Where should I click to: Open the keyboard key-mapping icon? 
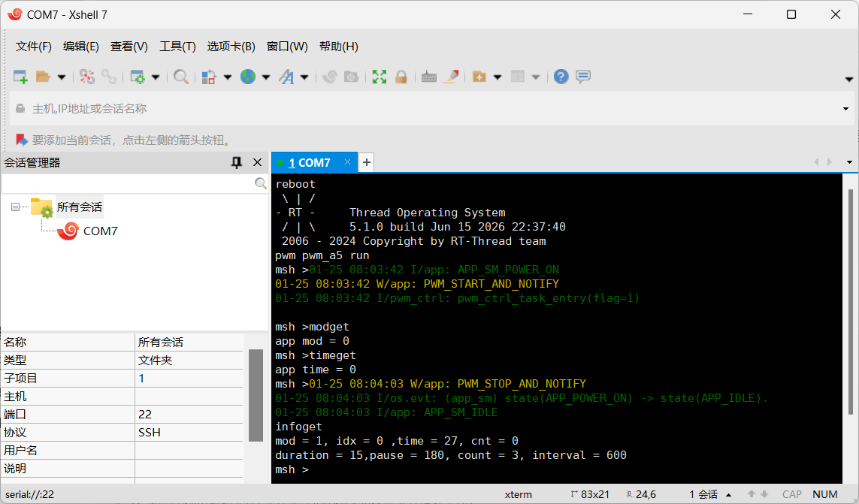click(429, 77)
